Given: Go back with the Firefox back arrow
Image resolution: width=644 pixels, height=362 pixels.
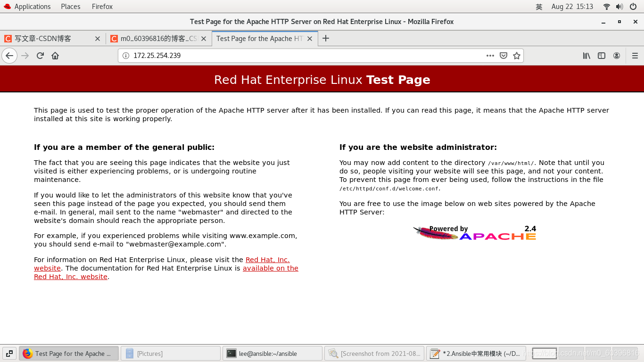Looking at the screenshot, I should [9, 56].
